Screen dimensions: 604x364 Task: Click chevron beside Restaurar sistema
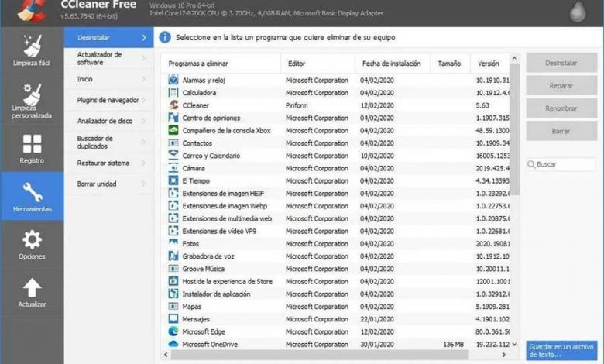pyautogui.click(x=144, y=163)
